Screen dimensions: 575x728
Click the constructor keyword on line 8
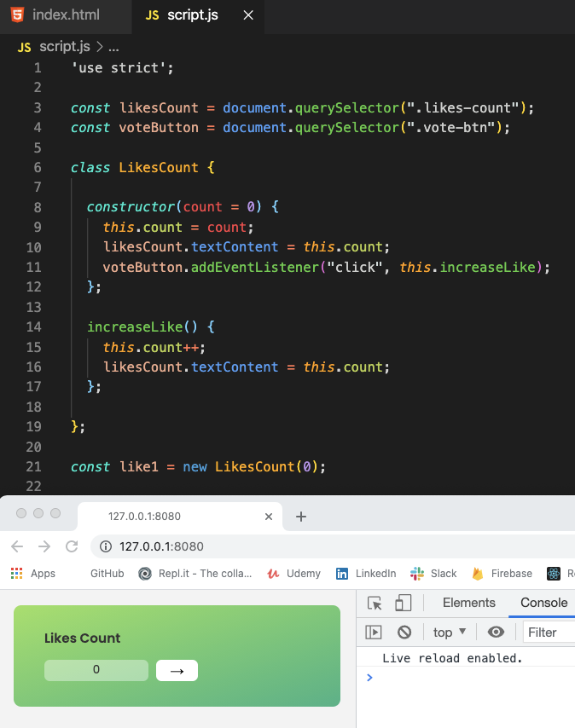(131, 206)
